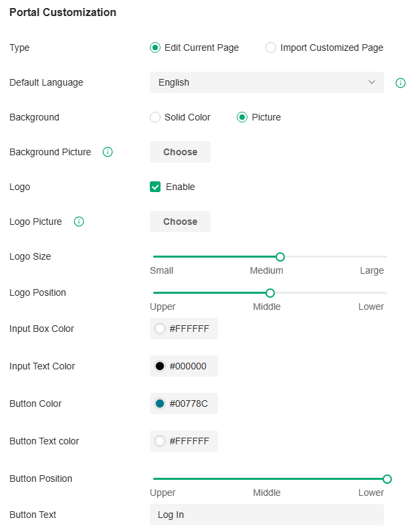Click the Default Language dropdown chevron arrow
The image size is (410, 532).
372,82
